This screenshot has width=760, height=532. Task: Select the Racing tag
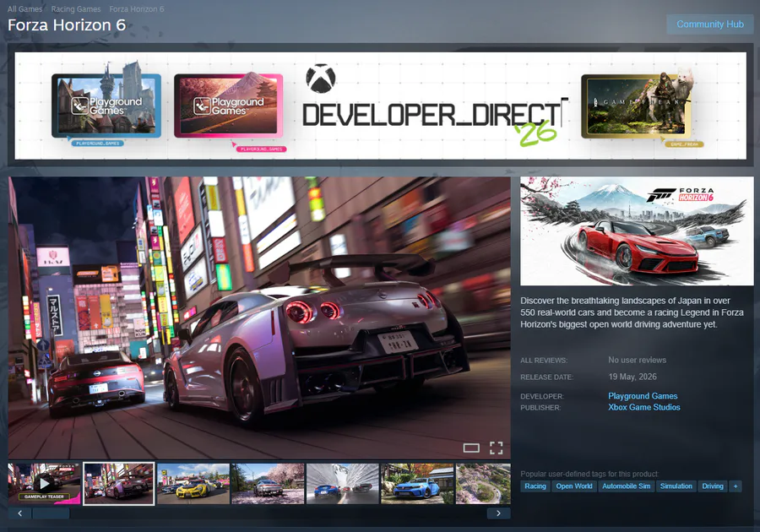pos(535,486)
